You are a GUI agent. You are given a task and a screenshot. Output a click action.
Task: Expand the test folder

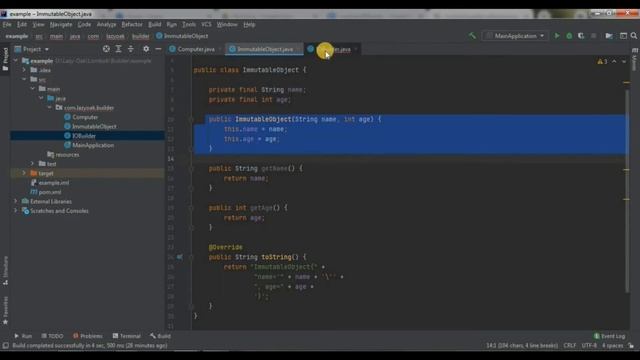point(33,164)
